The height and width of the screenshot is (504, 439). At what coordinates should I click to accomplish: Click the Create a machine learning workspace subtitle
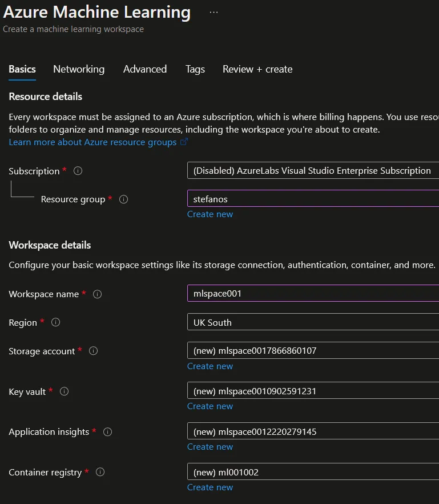[x=73, y=29]
